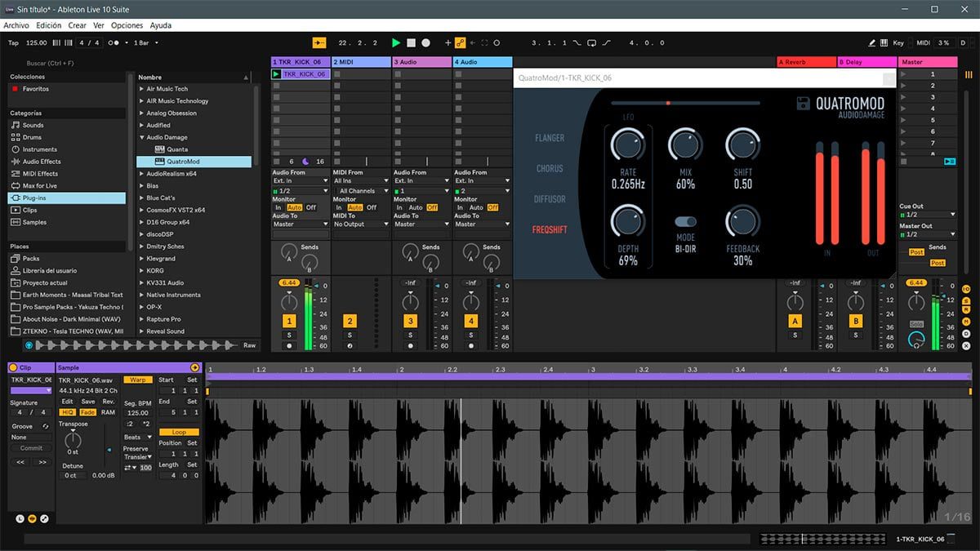This screenshot has width=980, height=551.
Task: Click Groove hot-swap icon
Action: [46, 426]
